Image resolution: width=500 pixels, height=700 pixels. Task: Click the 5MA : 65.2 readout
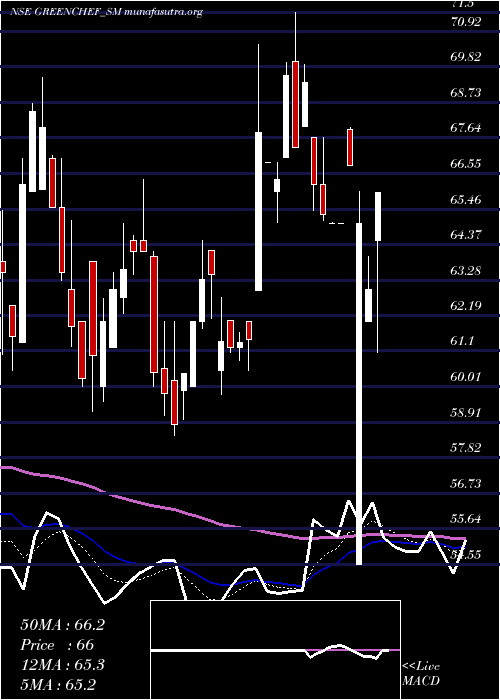[58, 685]
